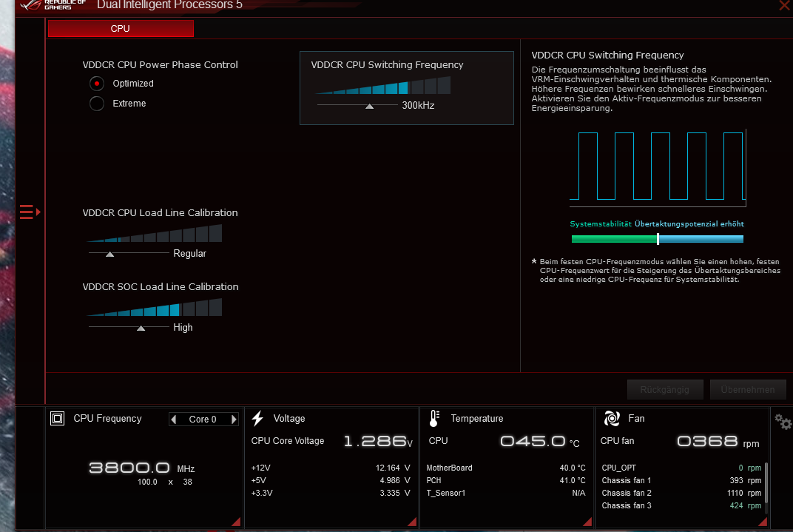Expand the CPU Frequency panel corner triangle
This screenshot has width=793, height=532.
click(236, 522)
